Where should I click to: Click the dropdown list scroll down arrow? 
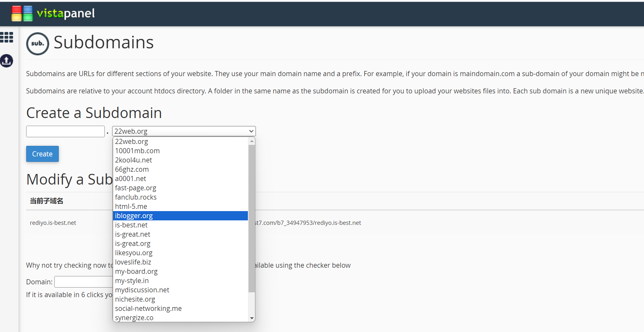click(252, 318)
